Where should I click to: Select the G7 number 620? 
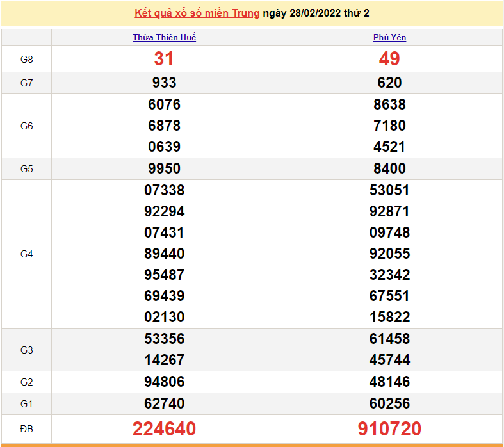(x=389, y=83)
